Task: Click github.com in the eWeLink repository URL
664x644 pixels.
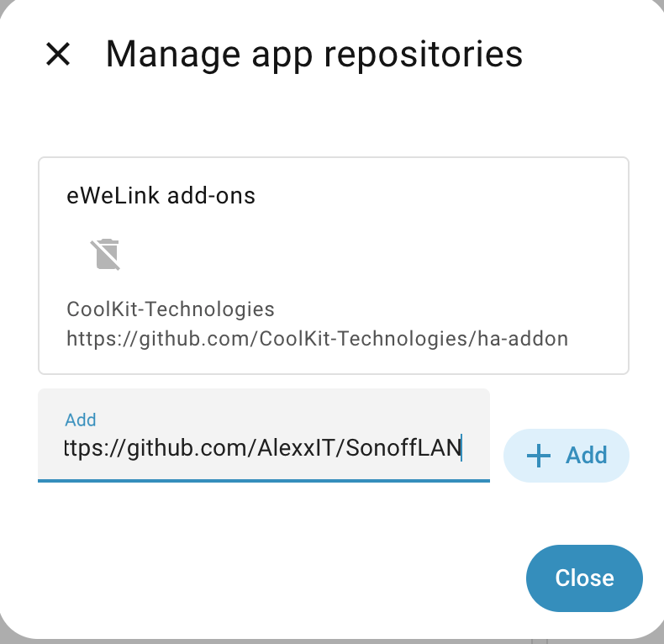Action: (182, 339)
